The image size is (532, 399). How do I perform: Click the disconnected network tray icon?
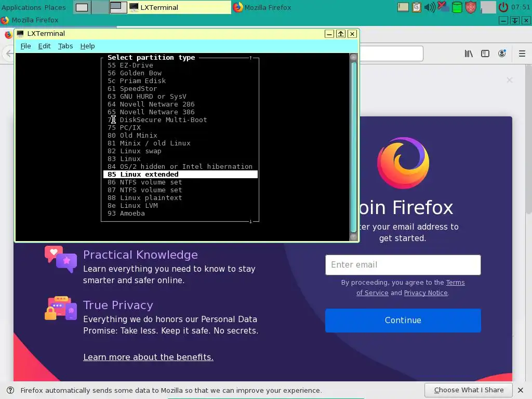[x=443, y=7]
